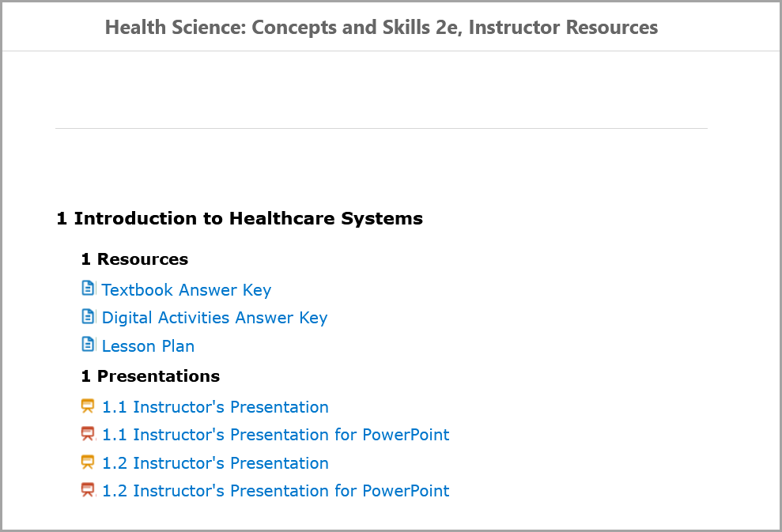
Task: Click the document icon beside Textbook Answer Key
Action: coord(88,289)
